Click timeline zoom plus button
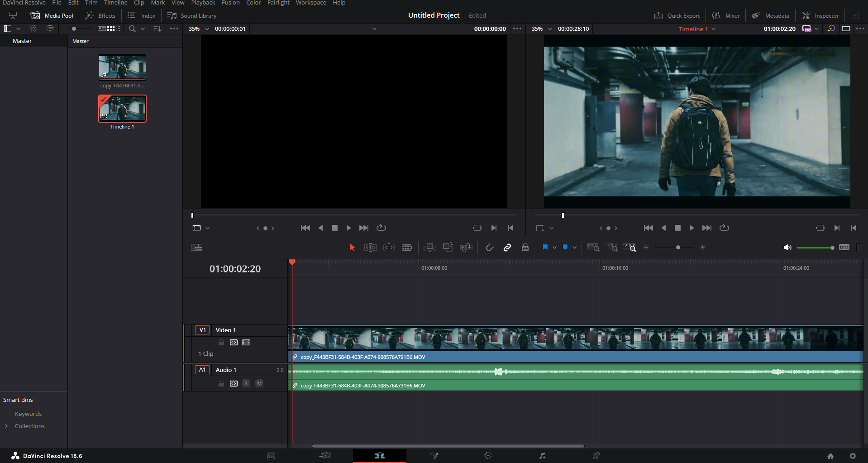 [702, 247]
